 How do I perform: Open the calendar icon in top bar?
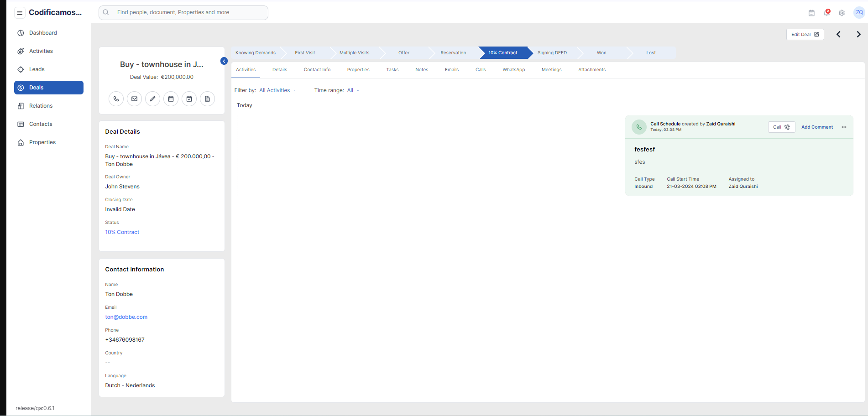[x=811, y=13]
